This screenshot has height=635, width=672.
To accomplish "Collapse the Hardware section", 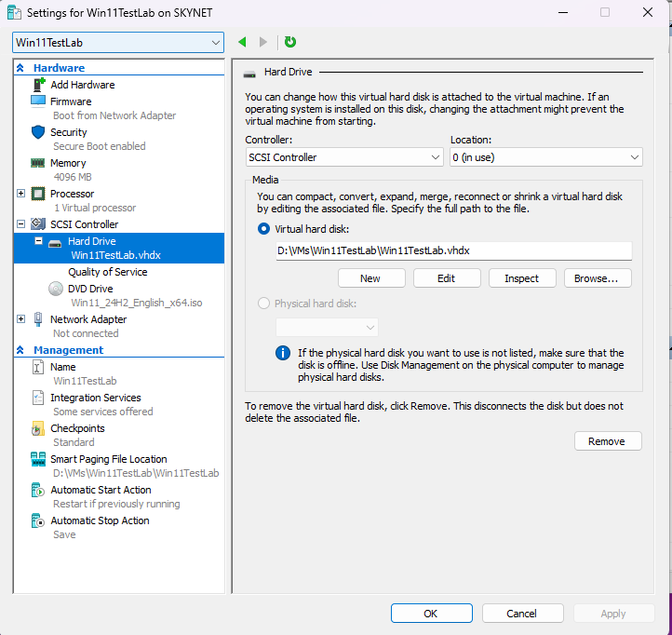I will [20, 68].
